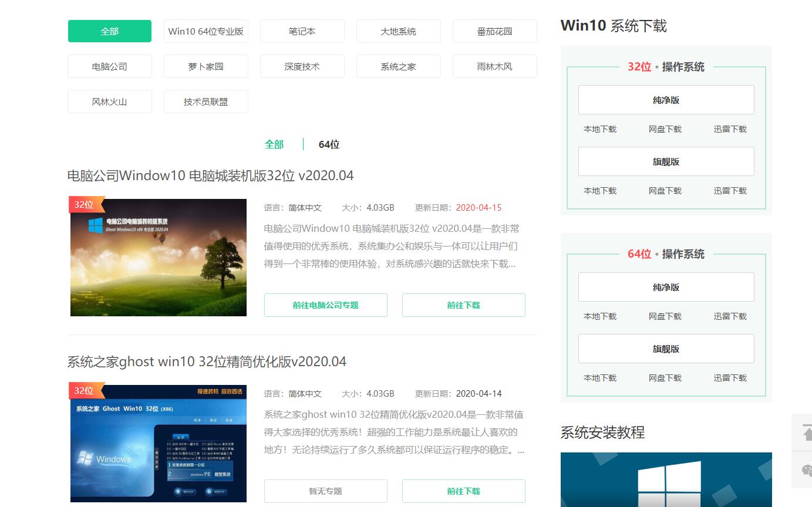This screenshot has width=812, height=507.
Task: Click 前往下载 for 电脑公司Window10 装机版
Action: 463,305
